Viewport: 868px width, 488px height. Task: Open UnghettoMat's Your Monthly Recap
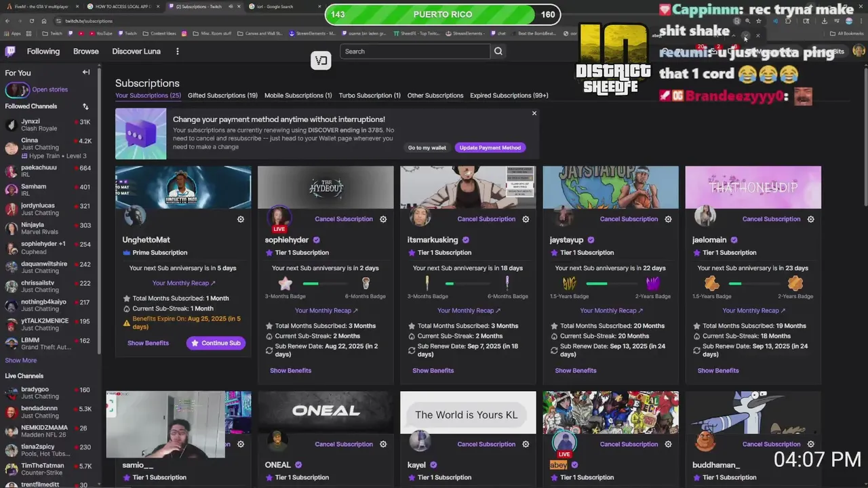(x=184, y=283)
